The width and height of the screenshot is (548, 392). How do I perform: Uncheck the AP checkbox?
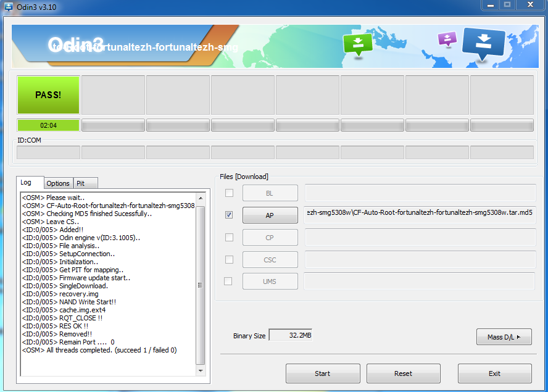point(230,215)
